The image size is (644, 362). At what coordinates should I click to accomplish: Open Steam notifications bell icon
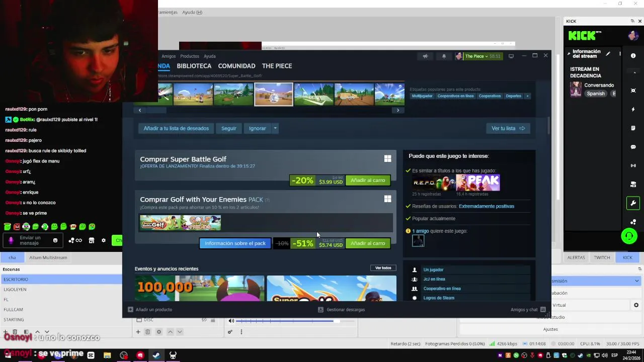[x=444, y=56]
